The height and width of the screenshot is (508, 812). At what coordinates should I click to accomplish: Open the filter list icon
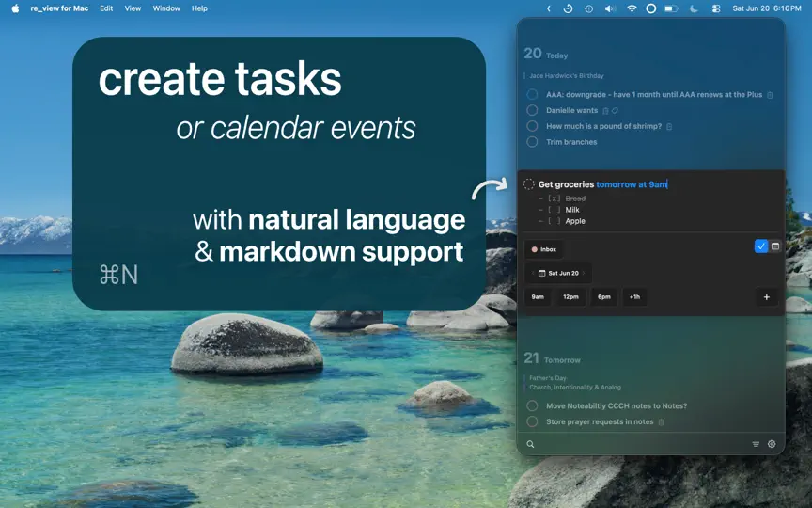[x=756, y=444]
